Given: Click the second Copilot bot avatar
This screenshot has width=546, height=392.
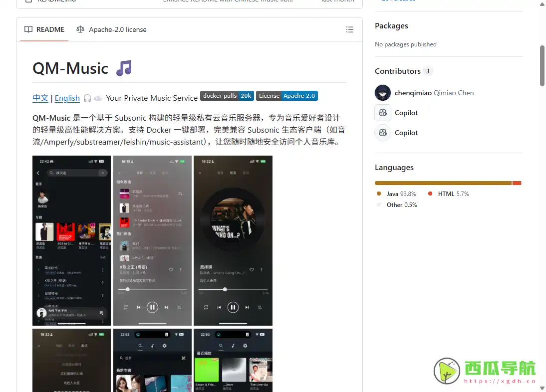Looking at the screenshot, I should point(382,133).
